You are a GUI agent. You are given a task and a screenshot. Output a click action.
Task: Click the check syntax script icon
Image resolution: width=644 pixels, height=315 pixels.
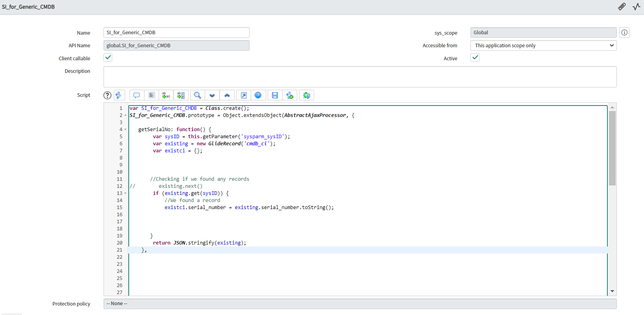click(x=290, y=95)
